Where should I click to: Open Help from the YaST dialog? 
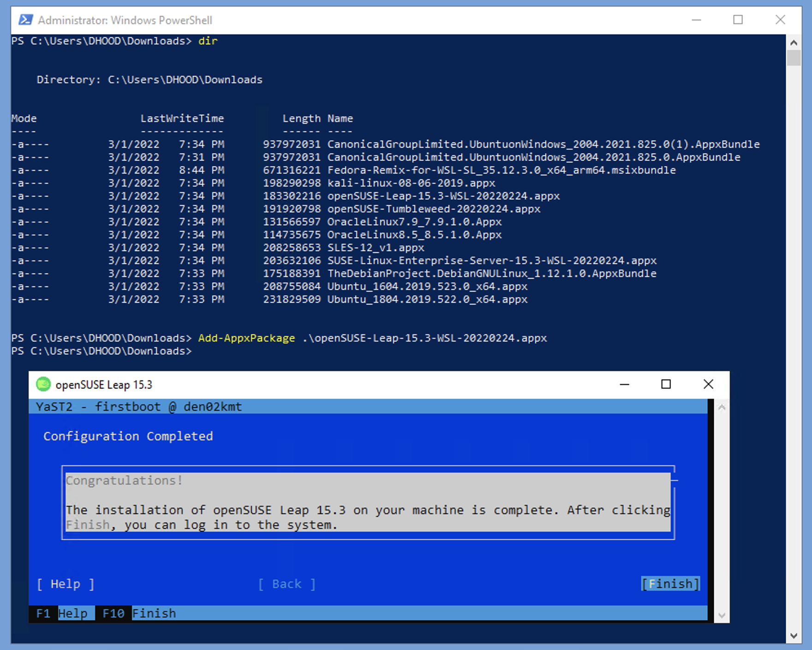pyautogui.click(x=65, y=584)
